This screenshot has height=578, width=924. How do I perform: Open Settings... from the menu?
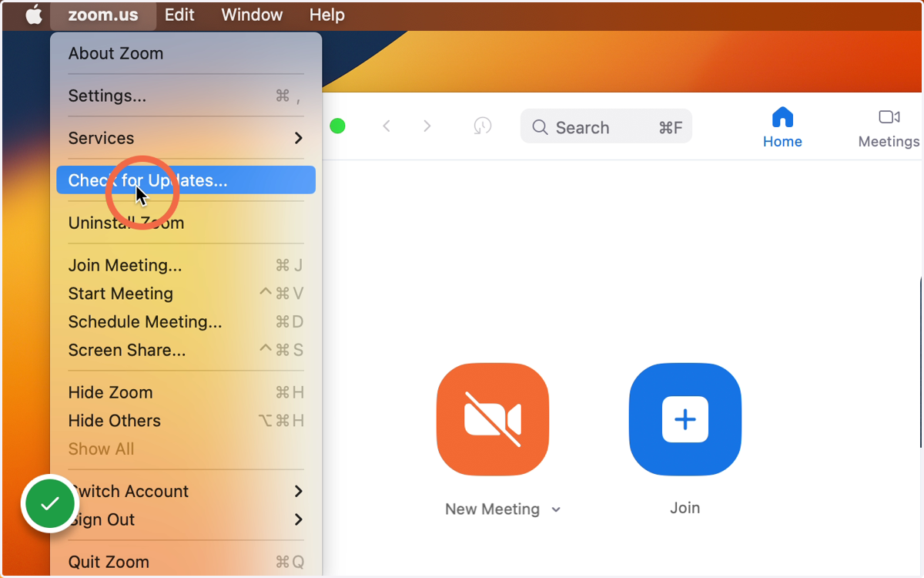tap(186, 96)
